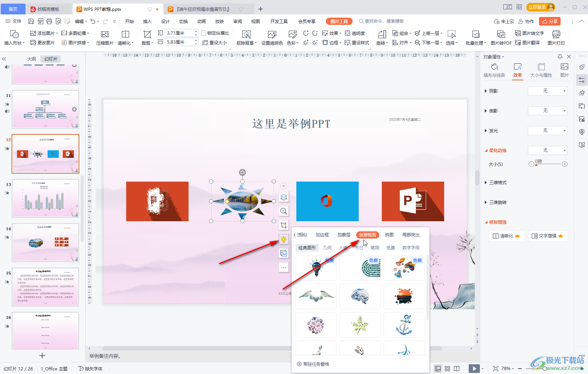Select the 加边框 add border tab
The height and width of the screenshot is (374, 588).
pos(322,235)
